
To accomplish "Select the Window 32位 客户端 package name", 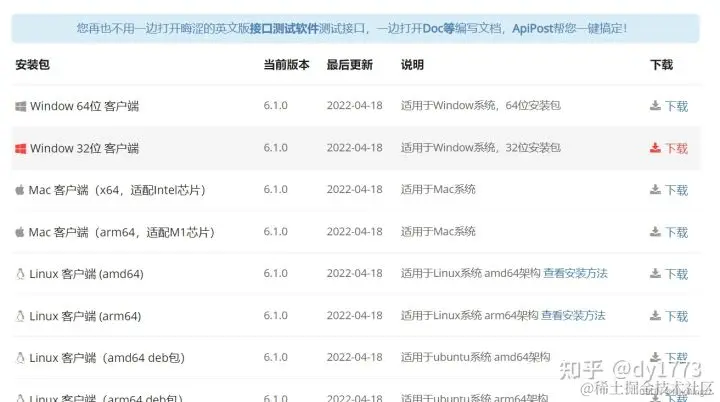I will pyautogui.click(x=84, y=148).
